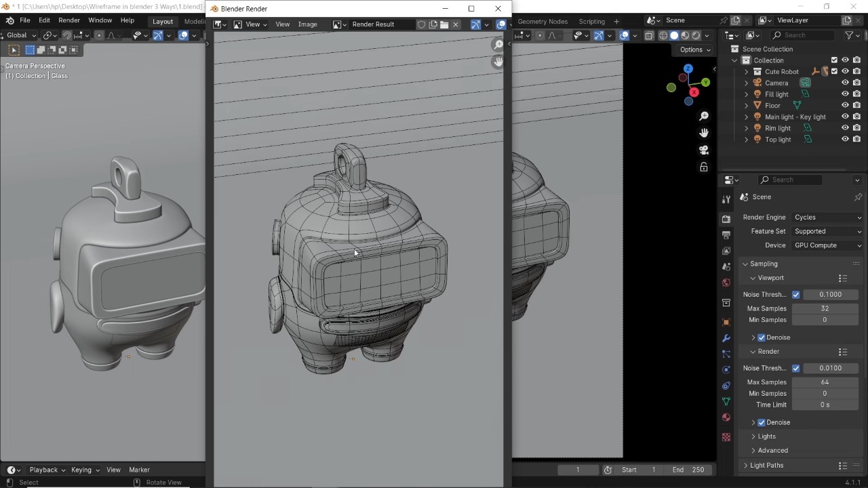Screen dimensions: 868x488
Task: Uncheck Noise Threshold under Render sampling
Action: coord(796,368)
